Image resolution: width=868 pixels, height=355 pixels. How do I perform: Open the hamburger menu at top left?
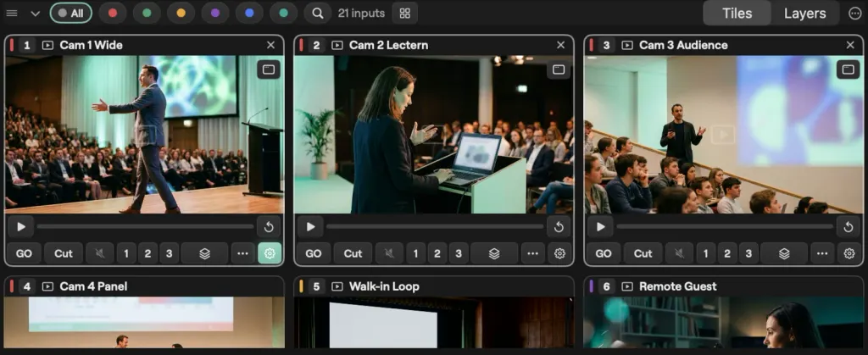(12, 14)
